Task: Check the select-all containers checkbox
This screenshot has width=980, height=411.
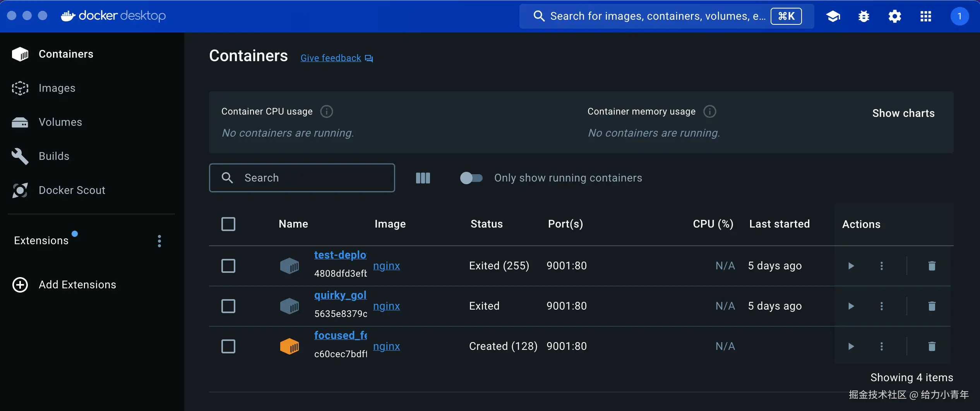Action: [x=228, y=224]
